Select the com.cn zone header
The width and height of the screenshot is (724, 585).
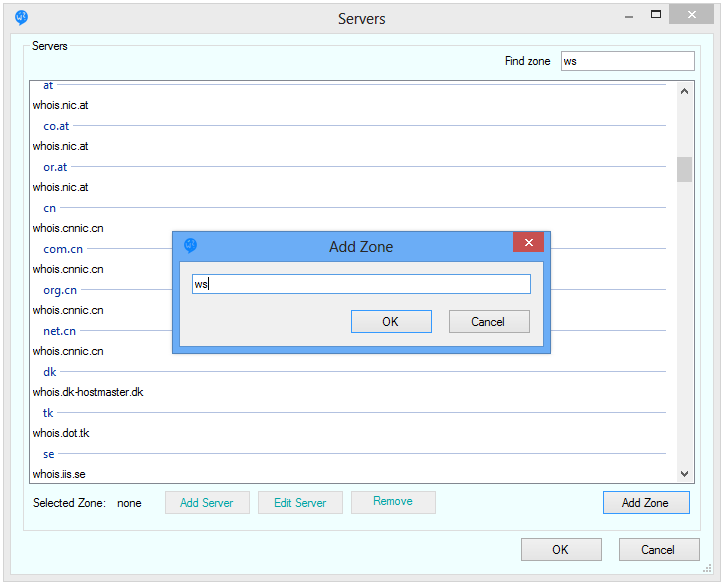(x=63, y=249)
